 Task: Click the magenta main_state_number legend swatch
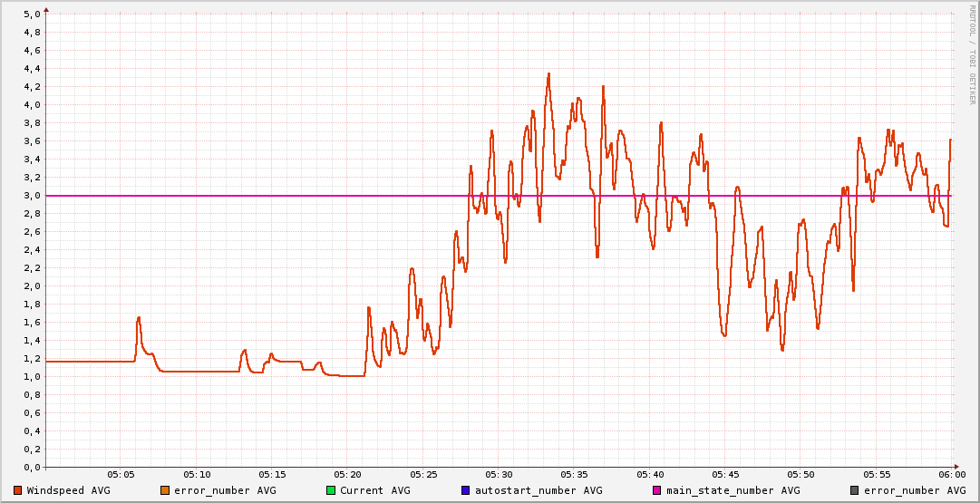click(658, 490)
